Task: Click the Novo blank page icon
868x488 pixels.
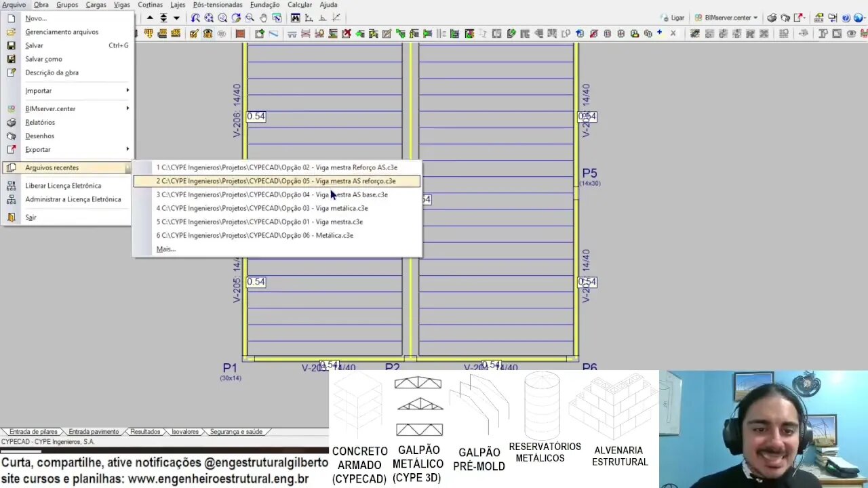Action: pyautogui.click(x=11, y=18)
